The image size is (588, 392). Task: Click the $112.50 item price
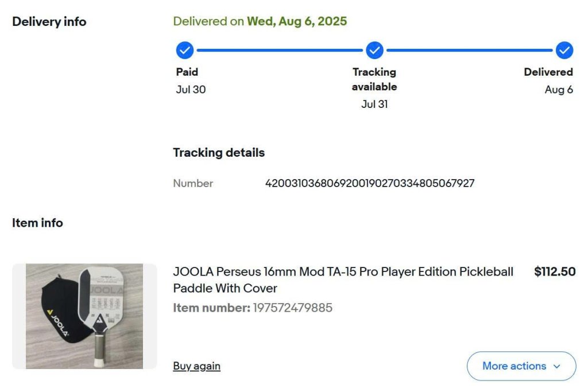pos(554,272)
